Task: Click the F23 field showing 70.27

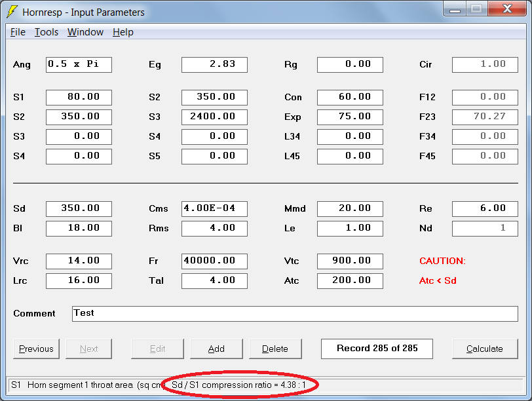Action: (x=485, y=117)
